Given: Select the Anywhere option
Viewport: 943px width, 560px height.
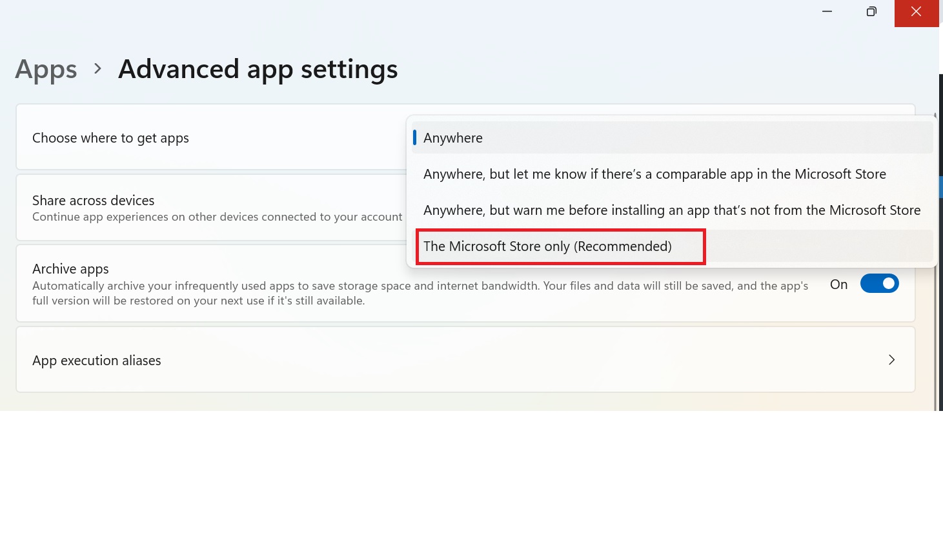Looking at the screenshot, I should (453, 138).
